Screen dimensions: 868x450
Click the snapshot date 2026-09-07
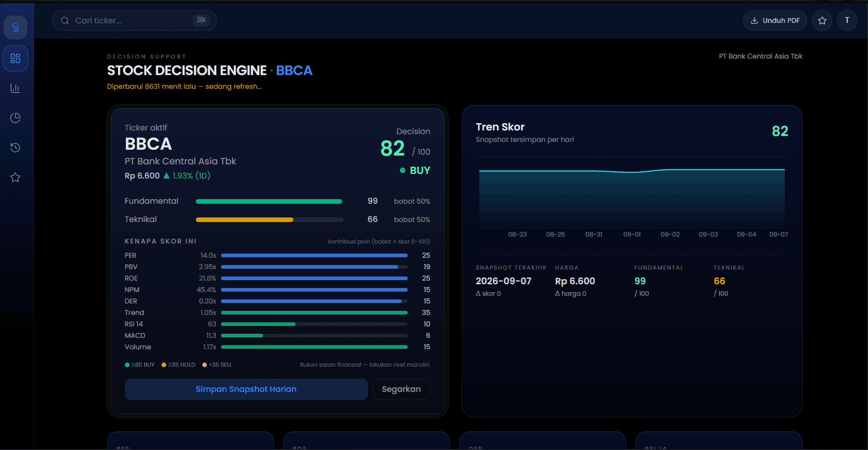[x=504, y=281]
